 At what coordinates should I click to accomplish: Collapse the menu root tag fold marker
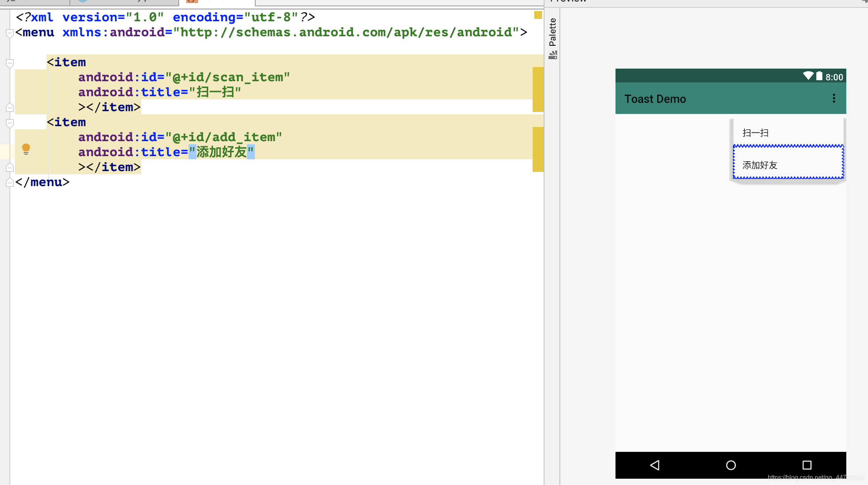click(x=10, y=34)
